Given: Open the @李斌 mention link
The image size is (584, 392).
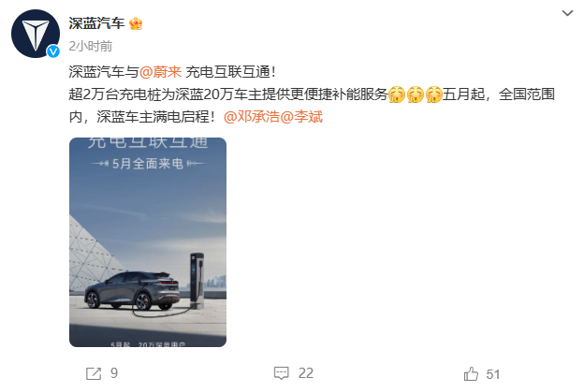Looking at the screenshot, I should coord(301,117).
